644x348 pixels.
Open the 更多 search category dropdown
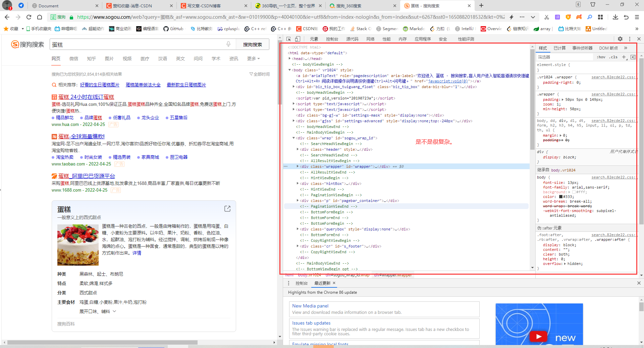[x=254, y=59]
